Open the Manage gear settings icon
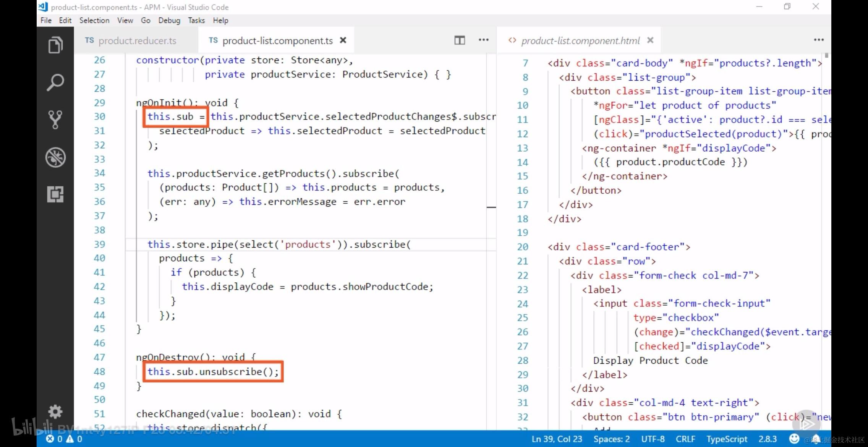 pos(55,411)
